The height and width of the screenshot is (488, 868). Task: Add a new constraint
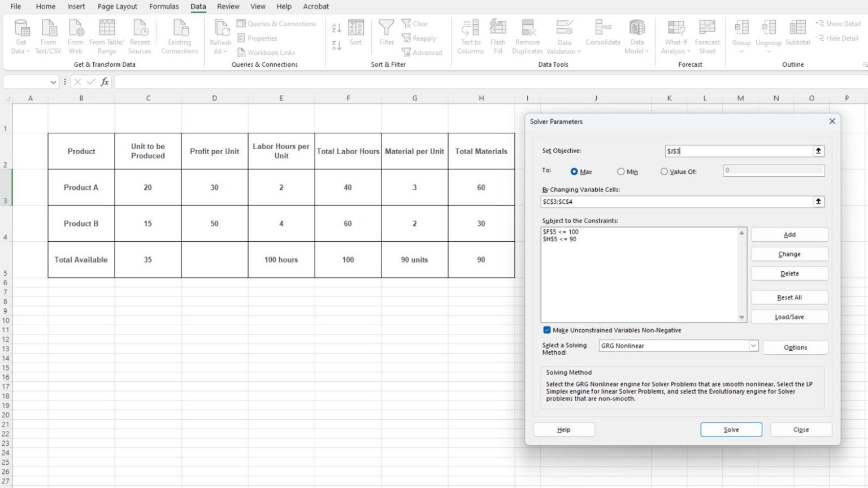tap(789, 234)
